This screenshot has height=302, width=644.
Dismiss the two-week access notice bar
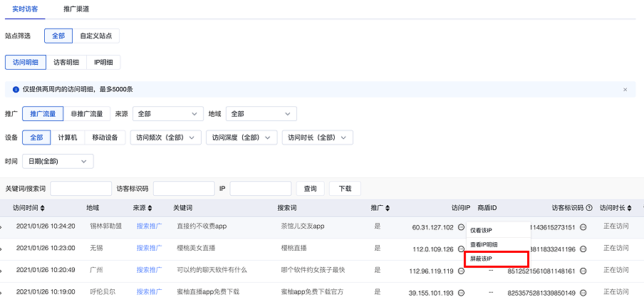(x=625, y=90)
